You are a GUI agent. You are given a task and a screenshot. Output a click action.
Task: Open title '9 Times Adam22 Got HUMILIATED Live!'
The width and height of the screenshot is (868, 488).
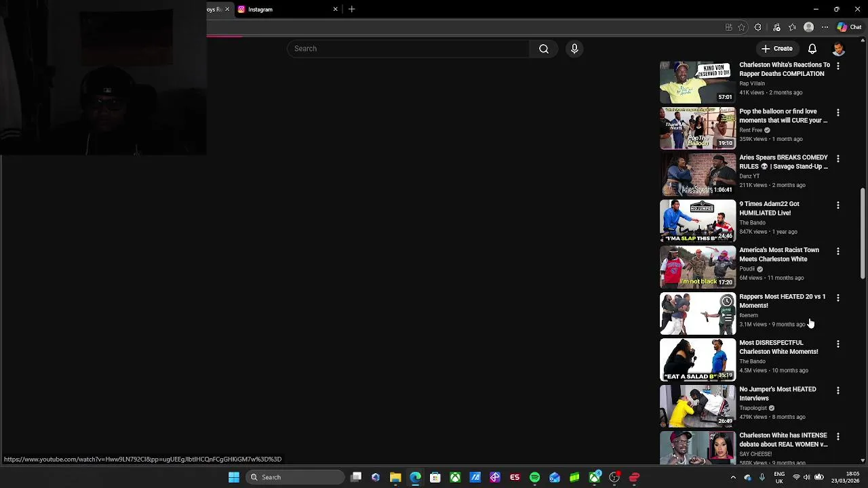[x=769, y=208]
